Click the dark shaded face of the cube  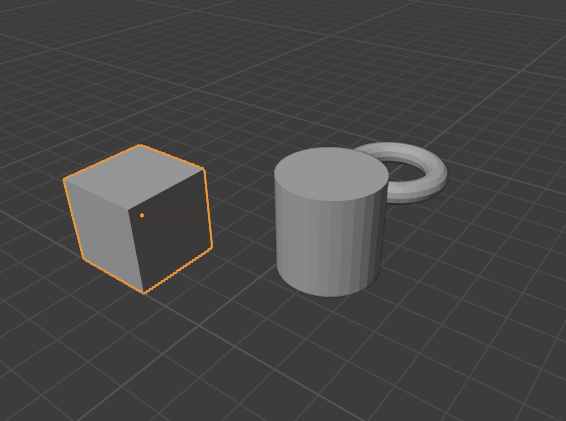[x=171, y=231]
